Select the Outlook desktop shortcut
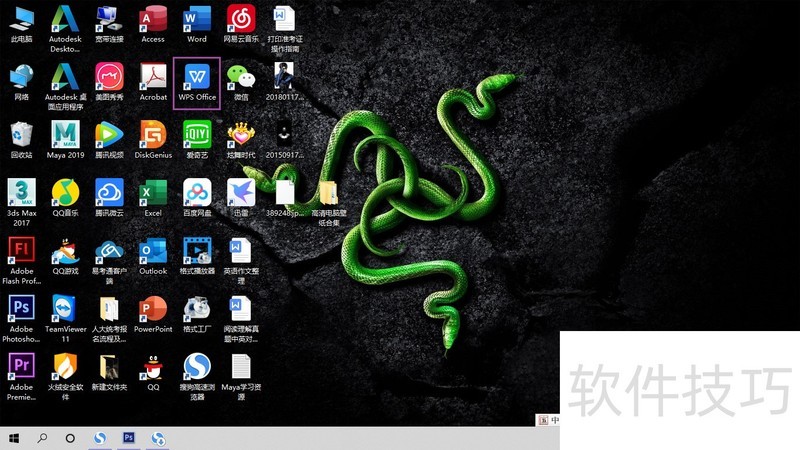This screenshot has height=450, width=800. tap(153, 256)
